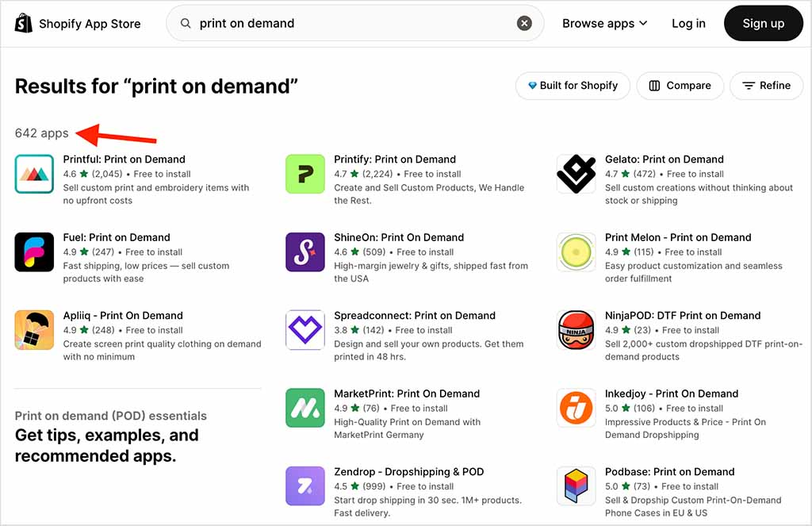Open the Printify app icon
This screenshot has height=526, width=812.
pyautogui.click(x=305, y=174)
